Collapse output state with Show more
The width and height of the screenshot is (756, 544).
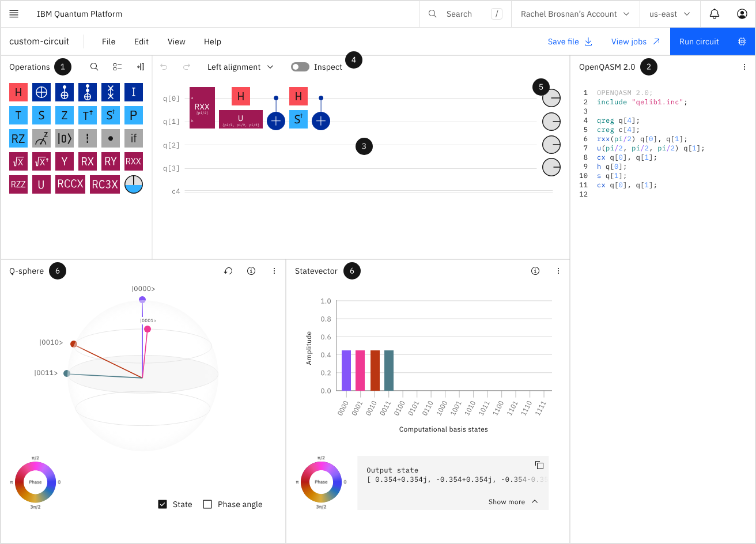[513, 502]
